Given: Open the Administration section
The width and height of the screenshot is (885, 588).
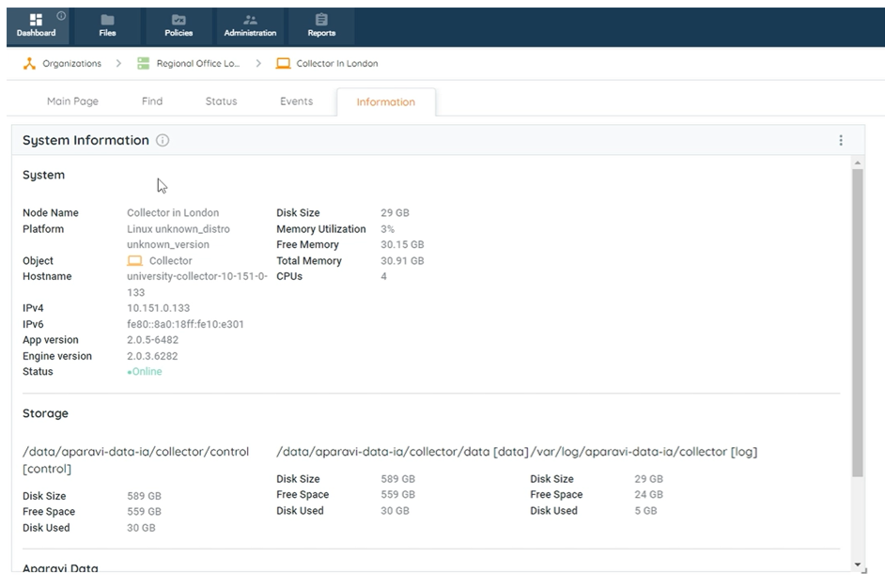Looking at the screenshot, I should [x=250, y=25].
